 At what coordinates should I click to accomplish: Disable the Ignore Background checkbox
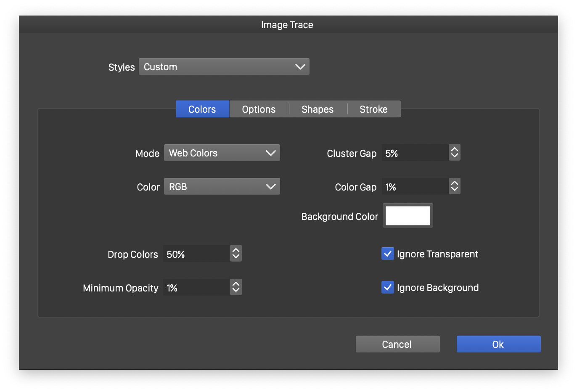(x=387, y=288)
